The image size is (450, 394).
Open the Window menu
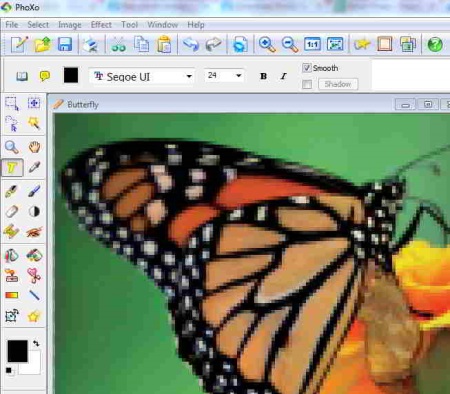(x=162, y=25)
